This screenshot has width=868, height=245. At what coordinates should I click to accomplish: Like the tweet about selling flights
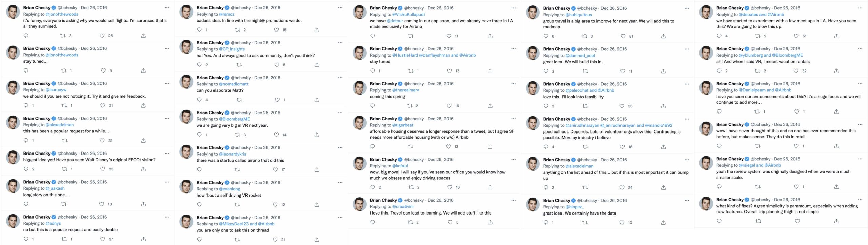(102, 36)
